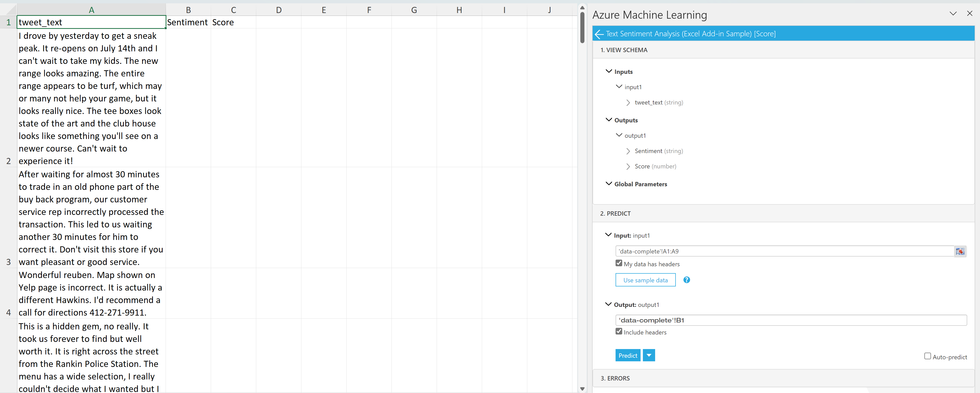
Task: Close the Azure Machine Learning pane
Action: pyautogui.click(x=970, y=13)
